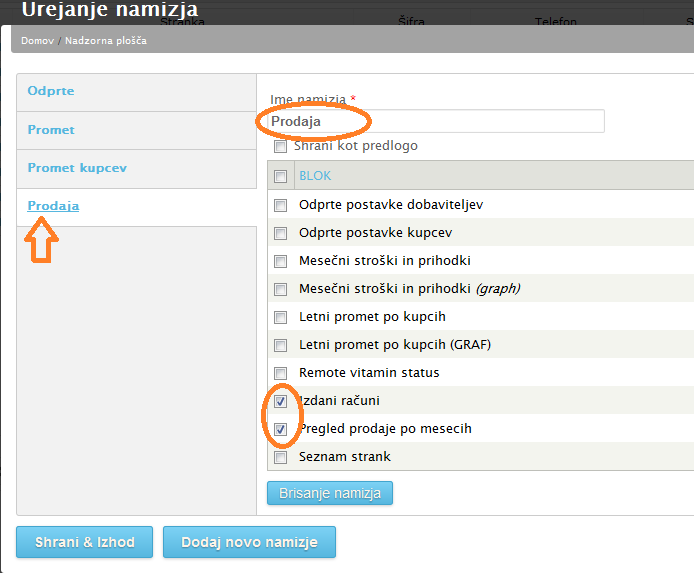The image size is (694, 573).
Task: Enable Mesečni stroški in prihodki (graph) block
Action: tap(281, 289)
